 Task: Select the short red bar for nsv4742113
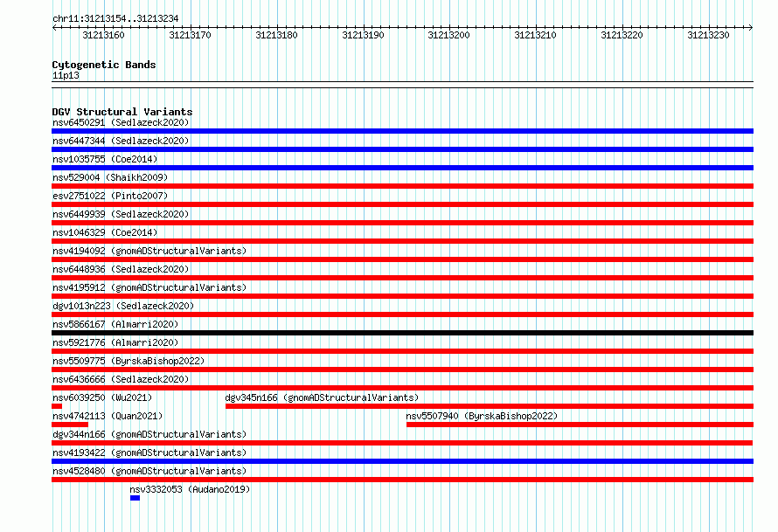pyautogui.click(x=70, y=425)
